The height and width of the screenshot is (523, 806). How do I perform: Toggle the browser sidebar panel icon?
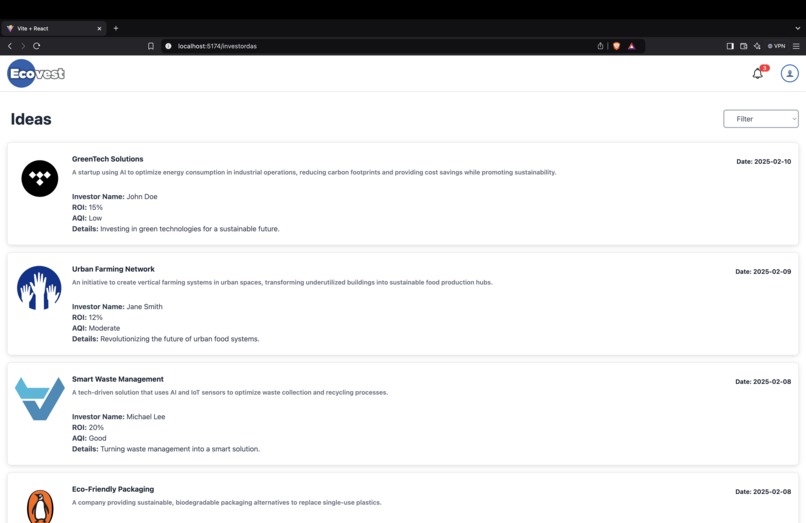pyautogui.click(x=730, y=46)
